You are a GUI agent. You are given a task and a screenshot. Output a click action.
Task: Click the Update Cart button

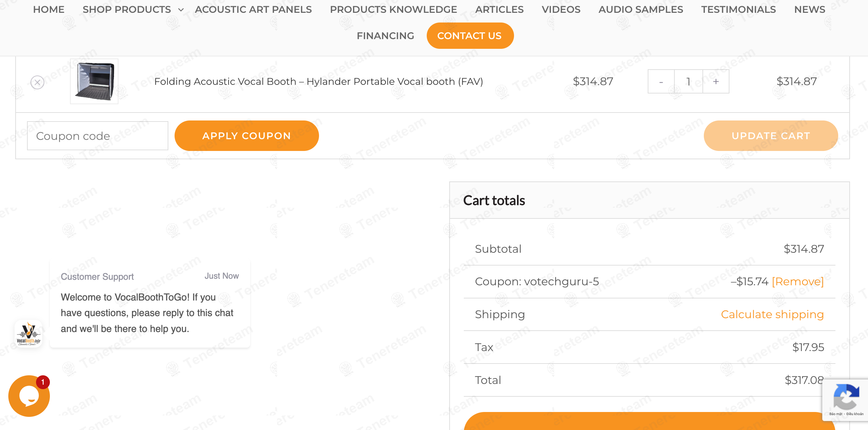pyautogui.click(x=771, y=136)
